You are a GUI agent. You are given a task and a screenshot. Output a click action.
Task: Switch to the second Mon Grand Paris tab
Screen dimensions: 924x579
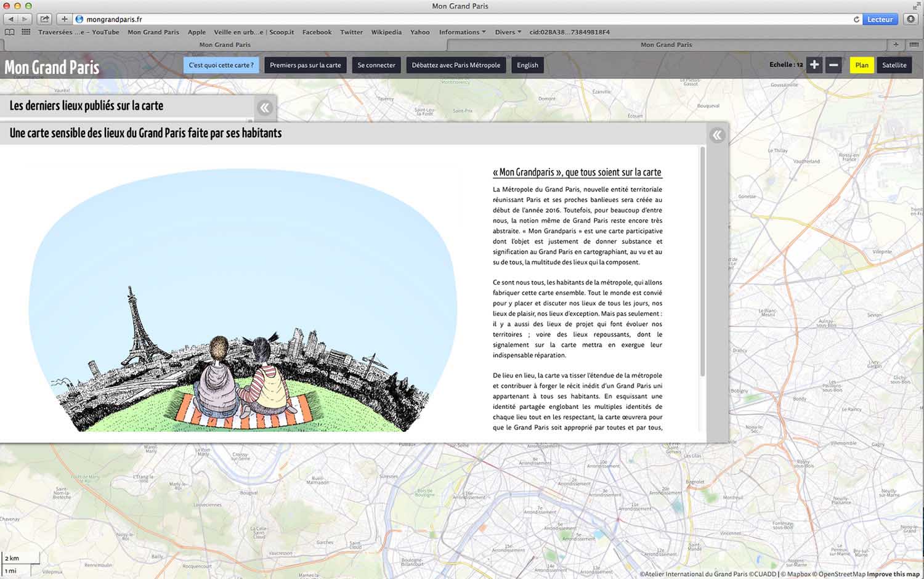point(666,44)
